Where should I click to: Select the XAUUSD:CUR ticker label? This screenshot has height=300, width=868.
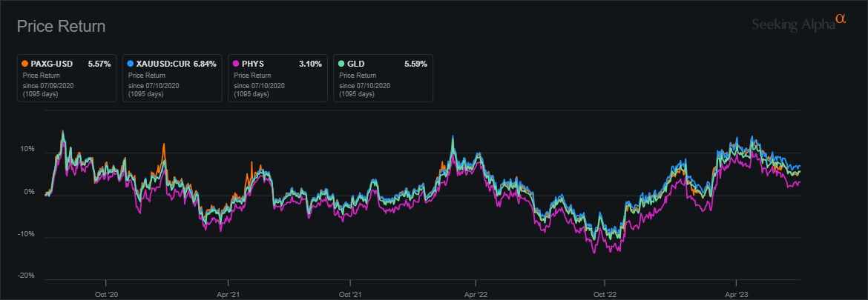[162, 64]
